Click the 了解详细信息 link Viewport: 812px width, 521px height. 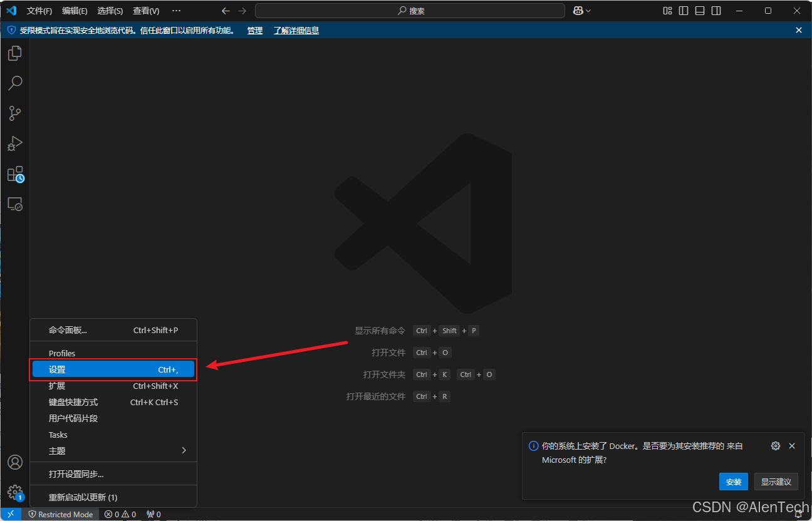coord(296,31)
